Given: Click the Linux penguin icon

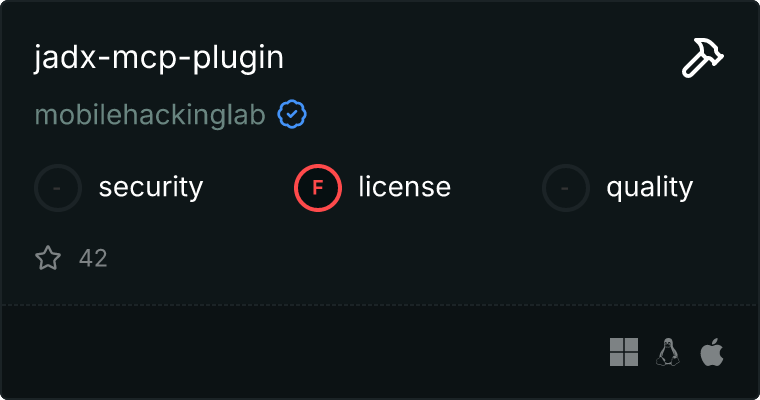Looking at the screenshot, I should tap(668, 352).
